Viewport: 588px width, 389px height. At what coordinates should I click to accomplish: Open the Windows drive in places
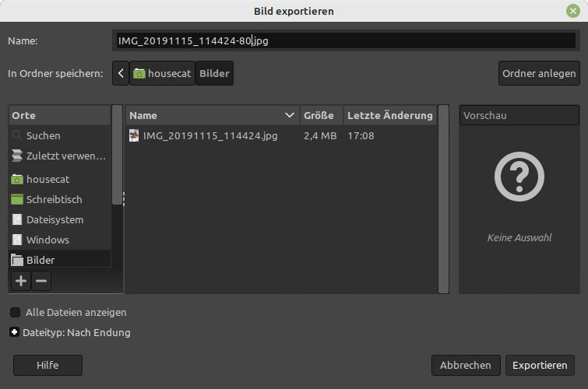[x=48, y=240]
